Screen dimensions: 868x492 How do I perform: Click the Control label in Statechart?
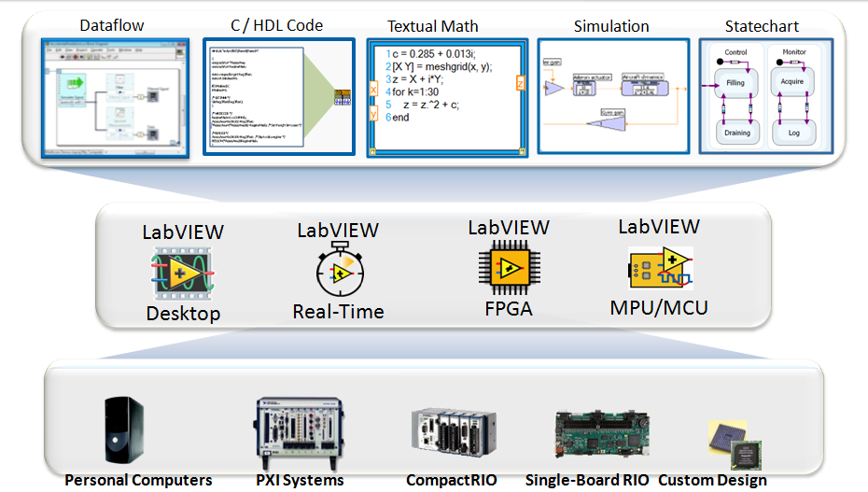735,52
